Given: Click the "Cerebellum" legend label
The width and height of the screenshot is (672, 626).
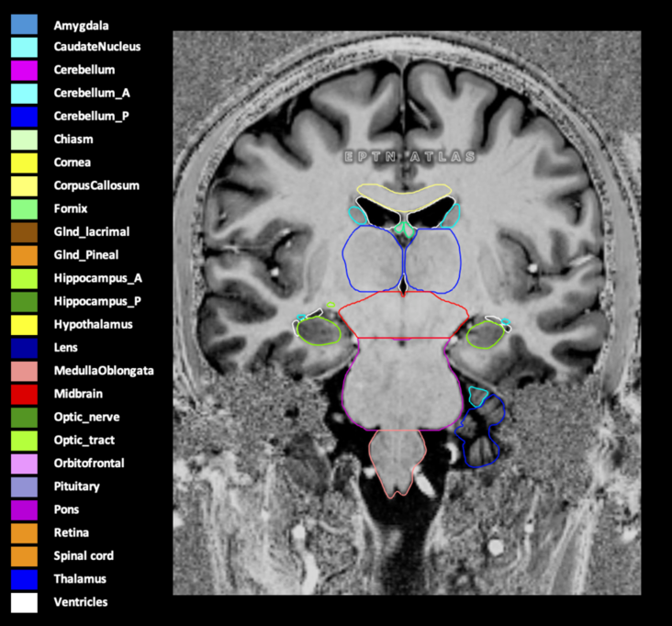Looking at the screenshot, I should [84, 70].
